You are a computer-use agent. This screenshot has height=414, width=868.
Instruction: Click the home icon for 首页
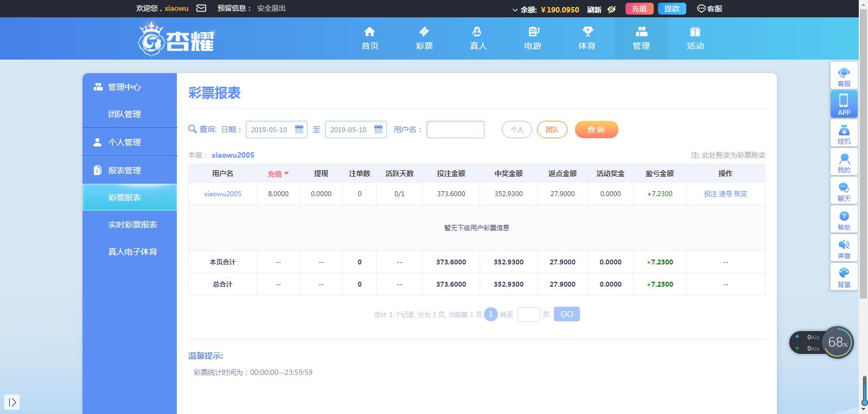click(369, 32)
